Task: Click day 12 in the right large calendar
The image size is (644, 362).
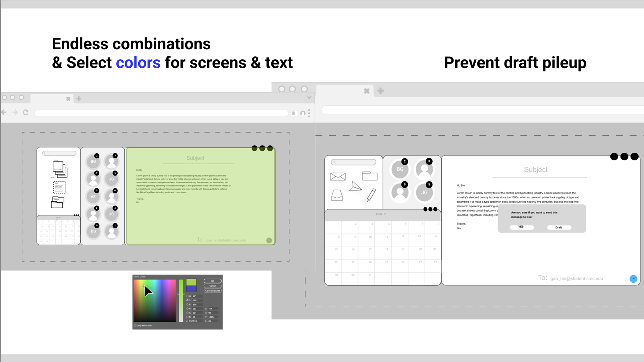Action: pyautogui.click(x=400, y=241)
